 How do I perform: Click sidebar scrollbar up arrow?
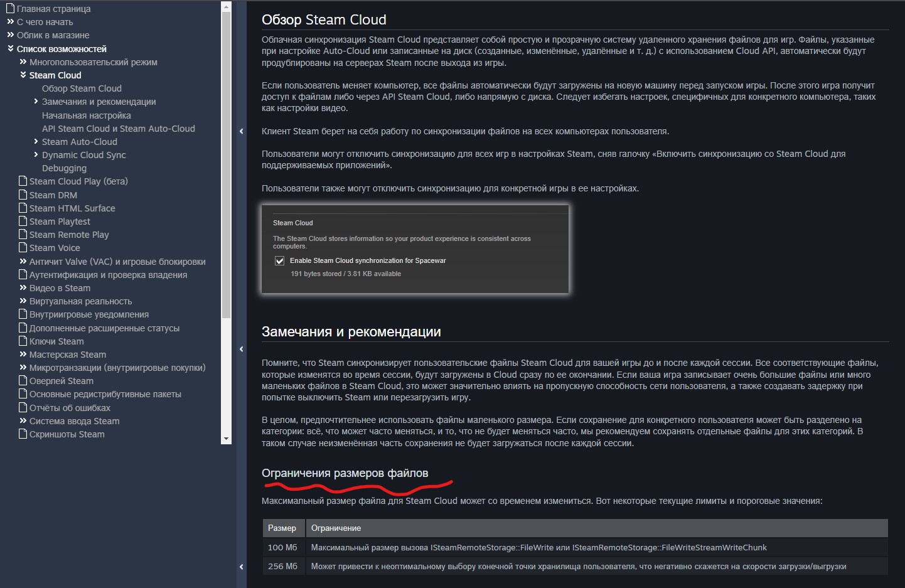227,6
